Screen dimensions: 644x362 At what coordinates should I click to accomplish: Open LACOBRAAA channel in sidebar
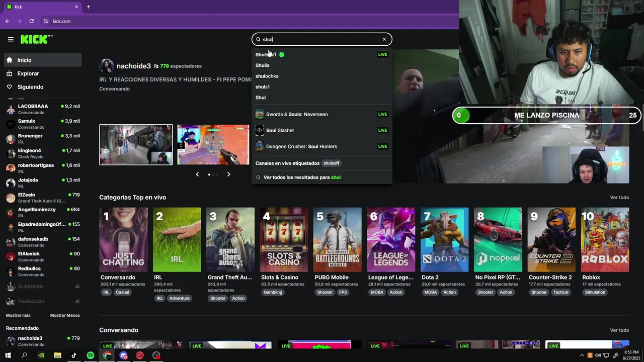tap(43, 109)
